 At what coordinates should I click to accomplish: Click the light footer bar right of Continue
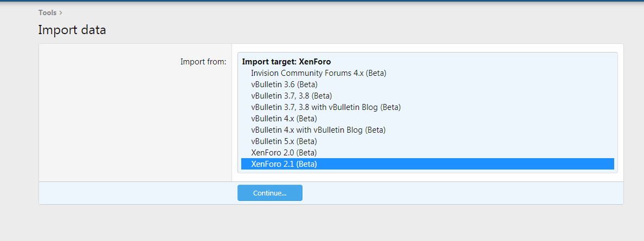(462, 193)
